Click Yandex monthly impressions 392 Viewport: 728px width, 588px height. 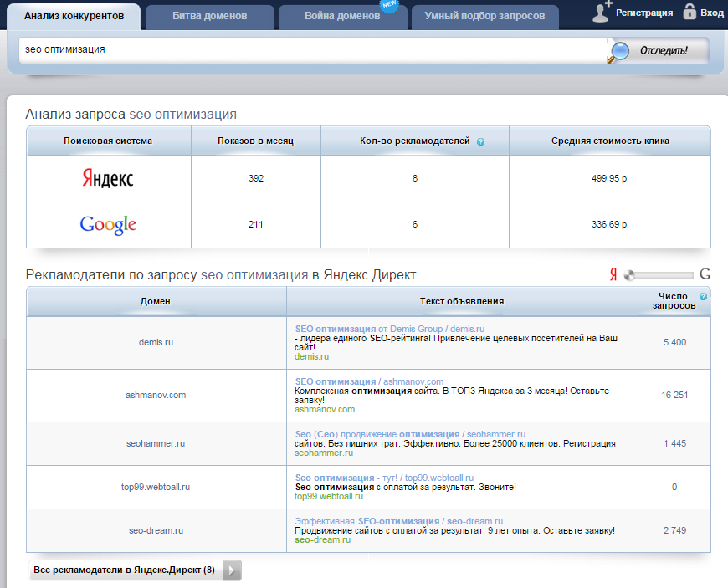(x=256, y=179)
